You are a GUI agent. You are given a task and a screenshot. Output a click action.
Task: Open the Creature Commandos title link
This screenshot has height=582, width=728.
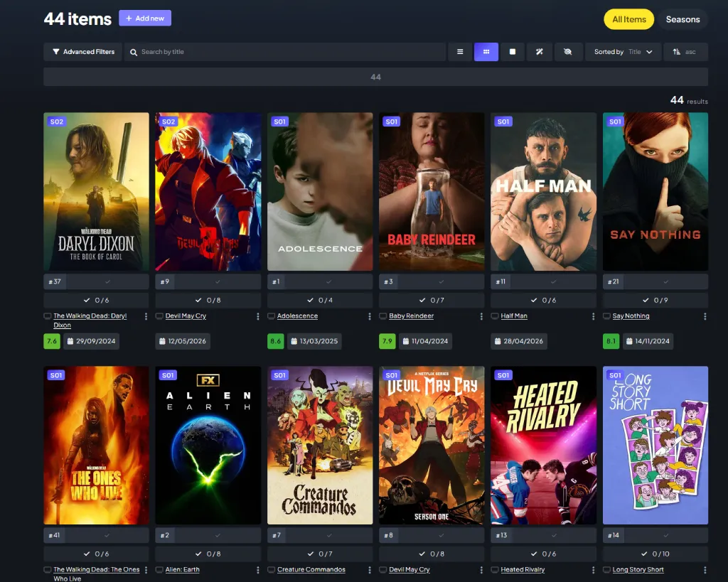tap(311, 569)
